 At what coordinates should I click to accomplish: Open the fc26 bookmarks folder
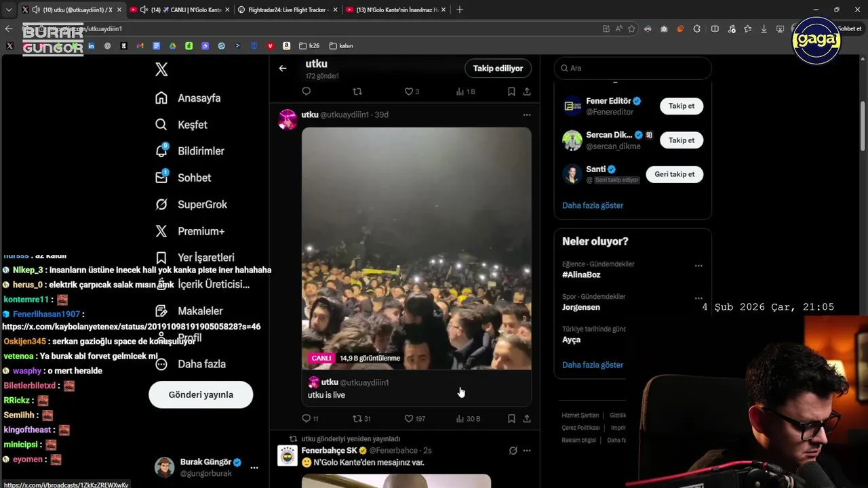click(x=309, y=46)
